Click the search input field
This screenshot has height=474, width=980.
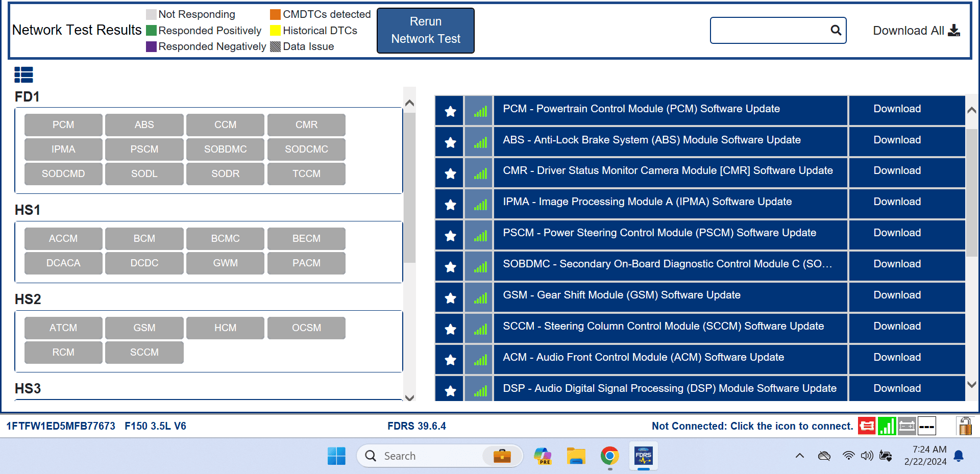(x=766, y=30)
